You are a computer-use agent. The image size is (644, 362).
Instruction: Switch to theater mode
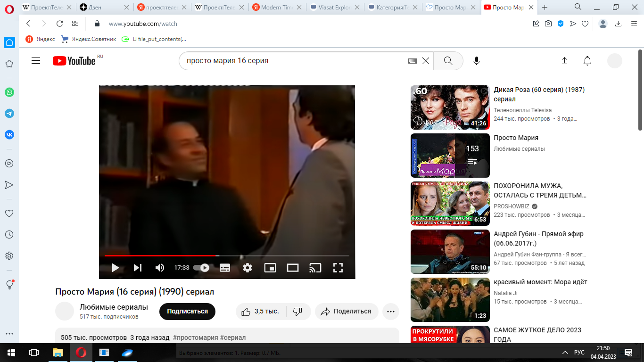[293, 268]
